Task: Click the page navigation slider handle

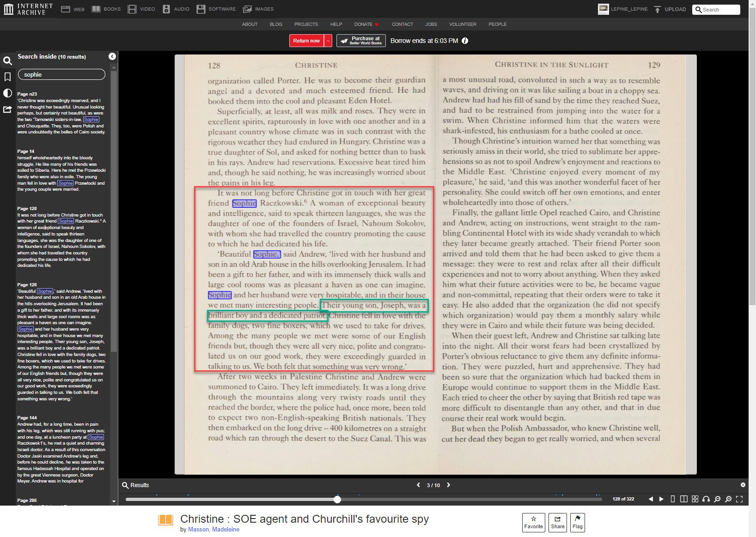Action: tap(337, 499)
